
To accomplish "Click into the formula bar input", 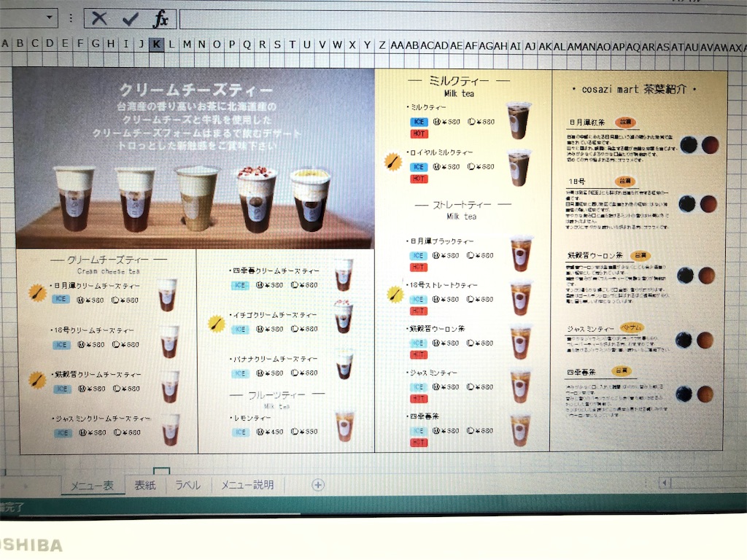I will coord(462,20).
